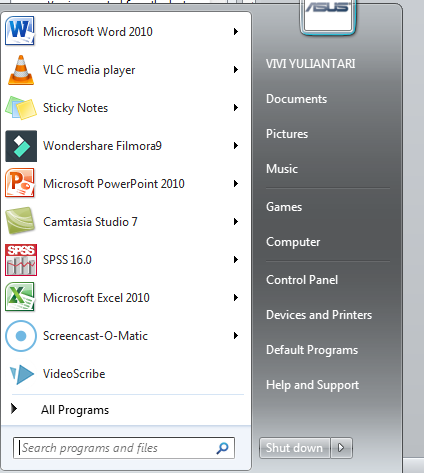Image resolution: width=424 pixels, height=473 pixels.
Task: Open the Pictures library
Action: [287, 134]
